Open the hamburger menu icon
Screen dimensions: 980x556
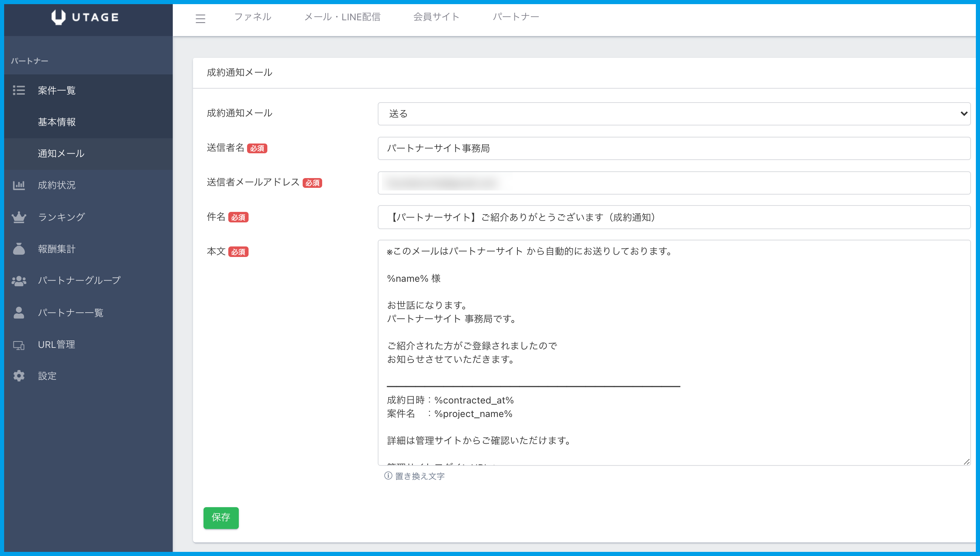click(200, 18)
